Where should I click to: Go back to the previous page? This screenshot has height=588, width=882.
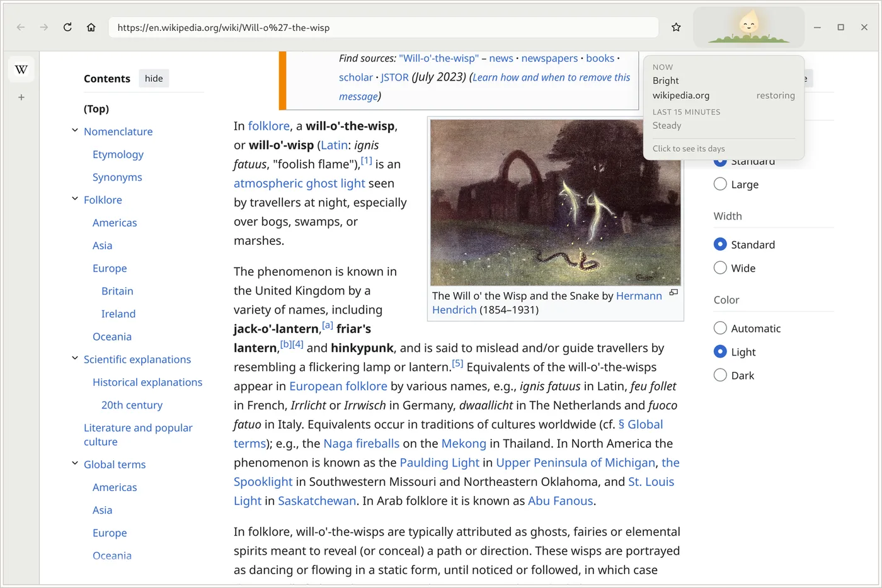point(21,27)
